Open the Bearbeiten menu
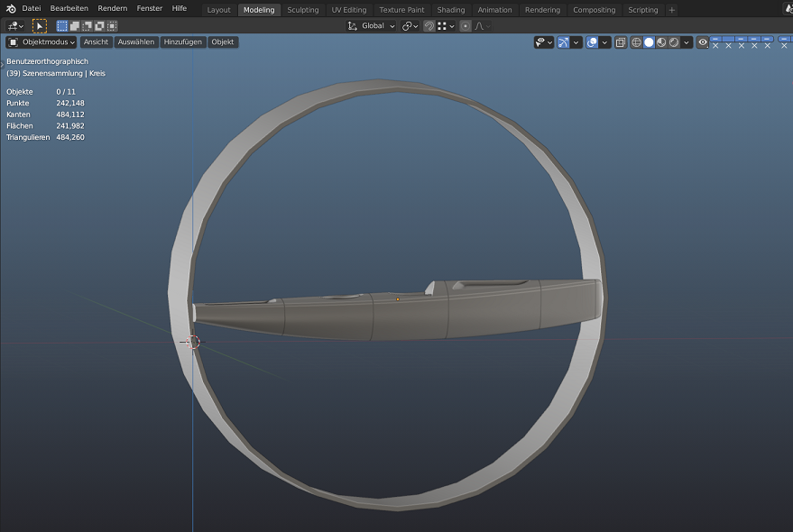Viewport: 793px width, 532px height. [x=69, y=9]
